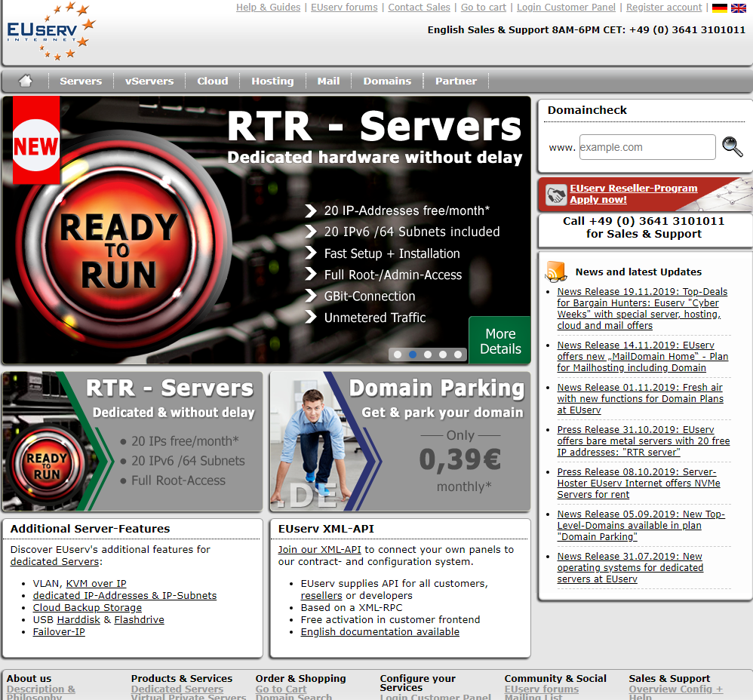This screenshot has height=700, width=753.
Task: Click the domain search magnifier icon
Action: point(732,147)
